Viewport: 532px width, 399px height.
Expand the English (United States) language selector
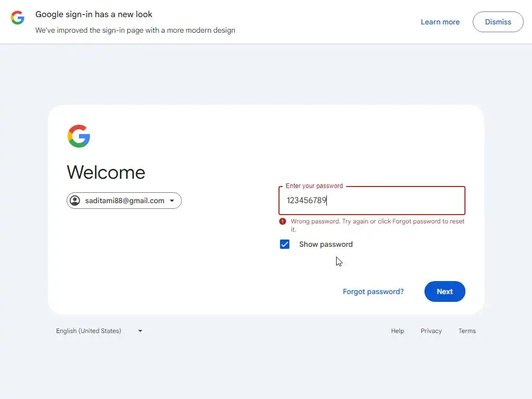(99, 331)
